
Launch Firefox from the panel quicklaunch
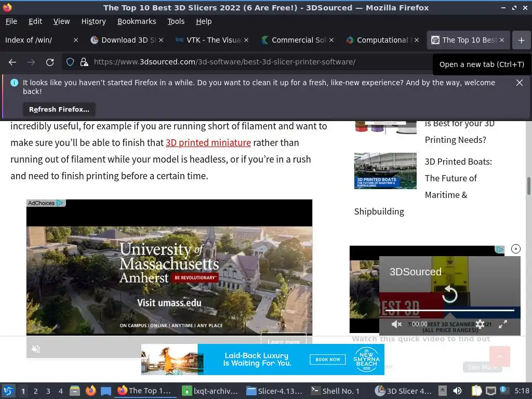click(90, 391)
